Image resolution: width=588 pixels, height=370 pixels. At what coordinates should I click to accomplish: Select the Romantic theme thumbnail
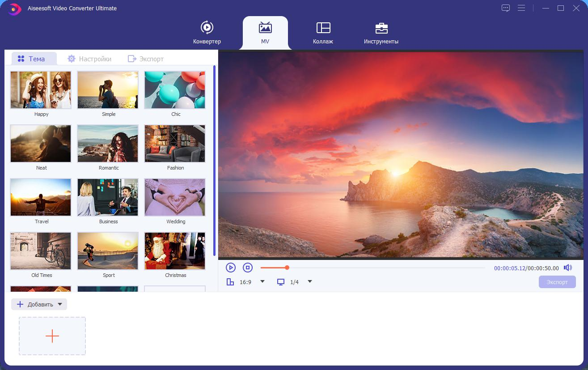point(108,144)
